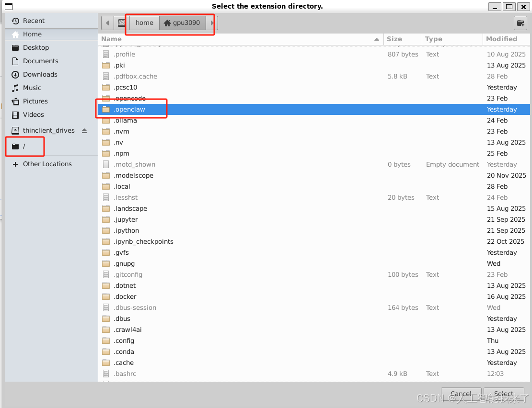Click the .pdfbox.cache file row
This screenshot has width=532, height=408.
point(314,76)
